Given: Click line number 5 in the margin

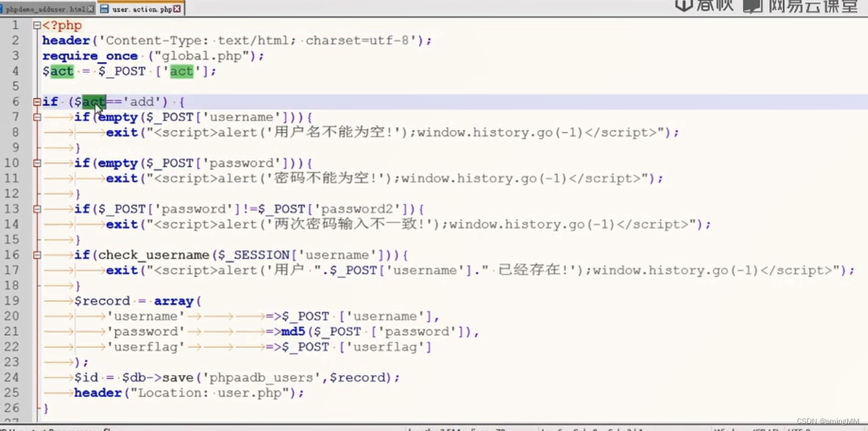Looking at the screenshot, I should [16, 87].
